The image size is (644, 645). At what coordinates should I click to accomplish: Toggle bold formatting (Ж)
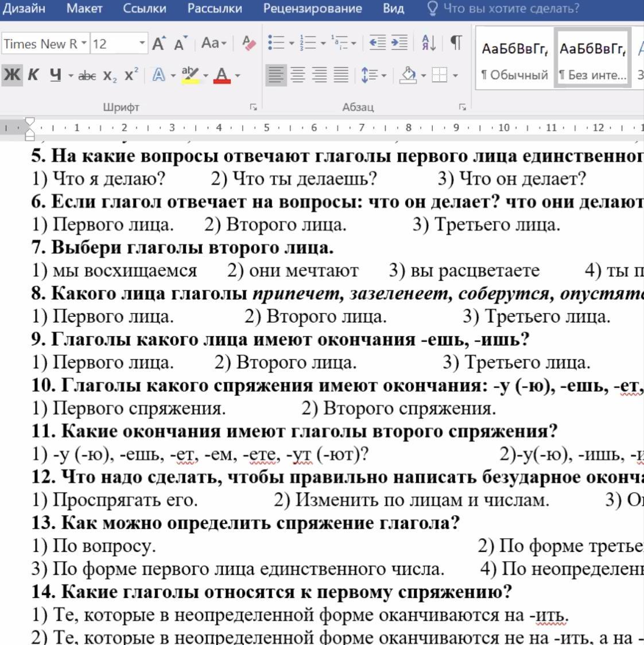pos(11,75)
